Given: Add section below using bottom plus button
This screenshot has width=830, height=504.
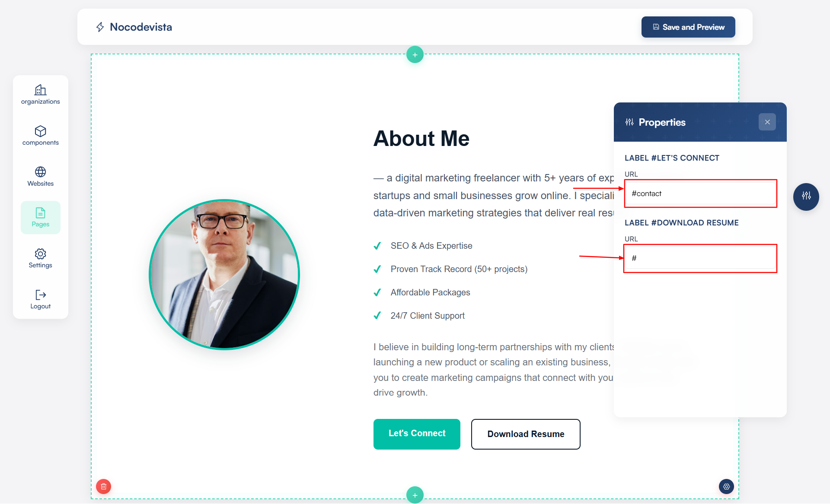Looking at the screenshot, I should click(x=415, y=495).
